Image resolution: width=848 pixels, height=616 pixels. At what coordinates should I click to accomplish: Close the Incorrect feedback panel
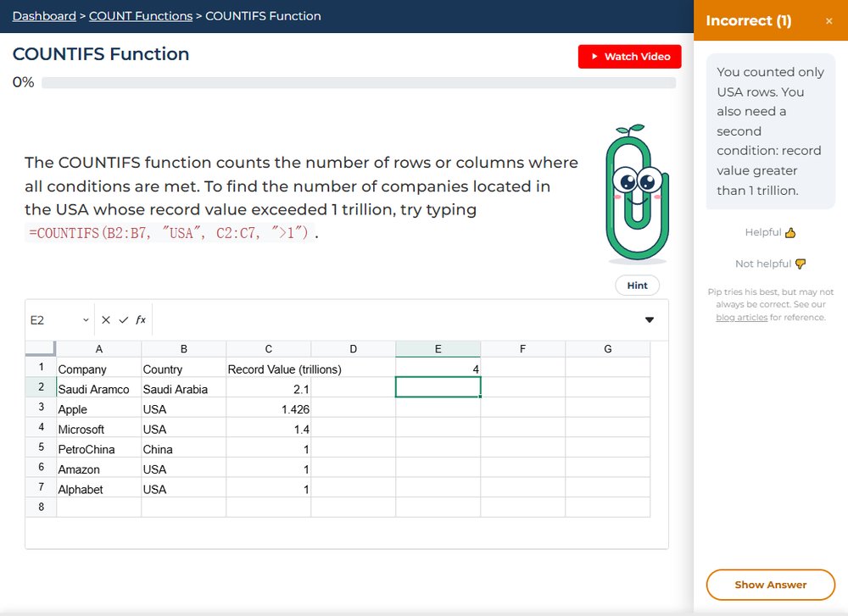pos(829,21)
